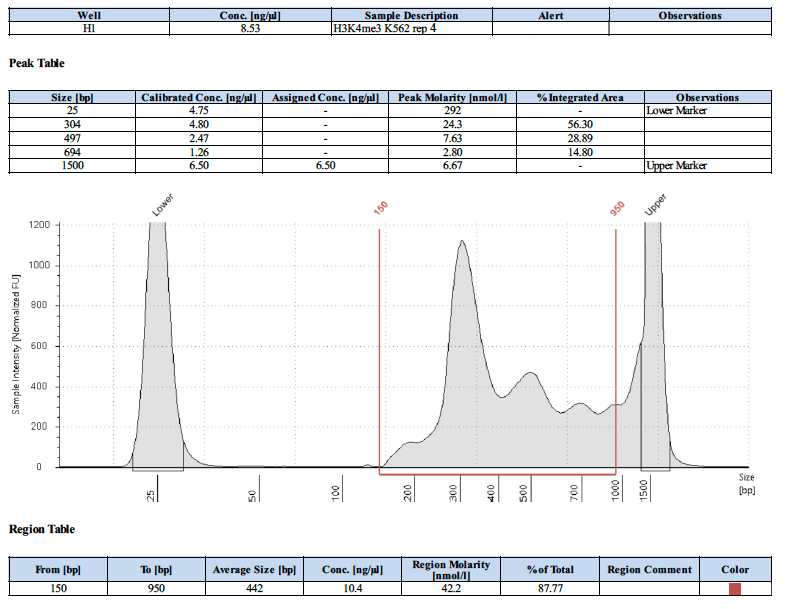Click the Size [bp] axis title at chart right

746,484
